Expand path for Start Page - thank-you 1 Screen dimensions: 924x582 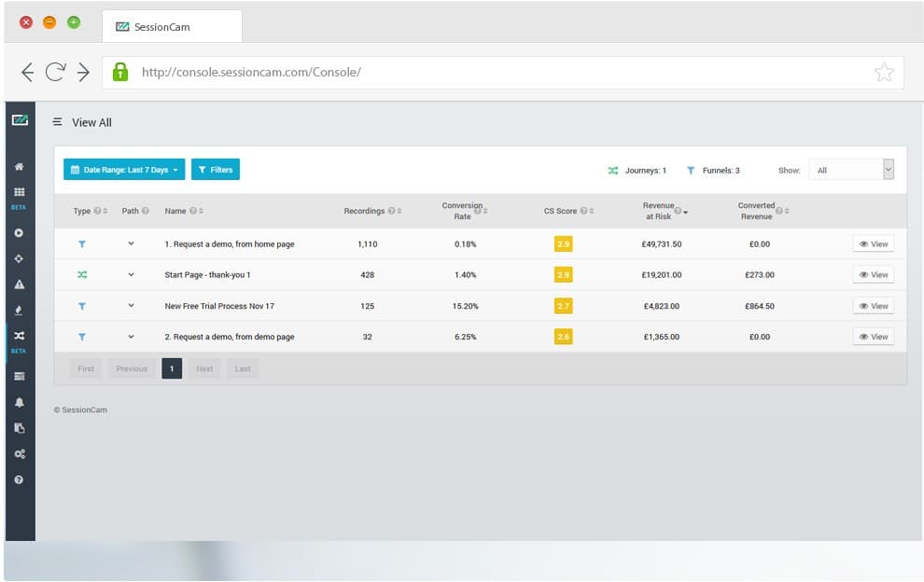point(132,275)
